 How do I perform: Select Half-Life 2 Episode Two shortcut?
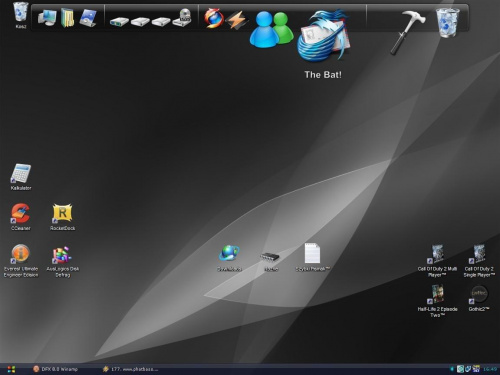(437, 301)
